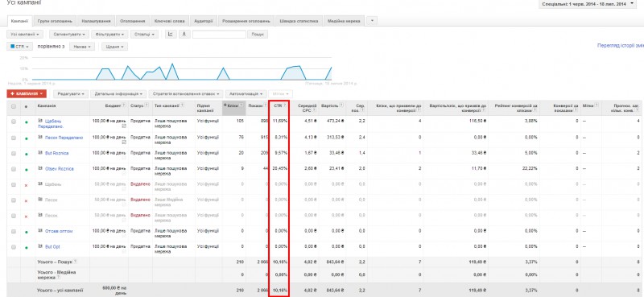Click green status dot of But Roznica campaign
Viewport: 644px width, 297px height.
[x=27, y=154]
